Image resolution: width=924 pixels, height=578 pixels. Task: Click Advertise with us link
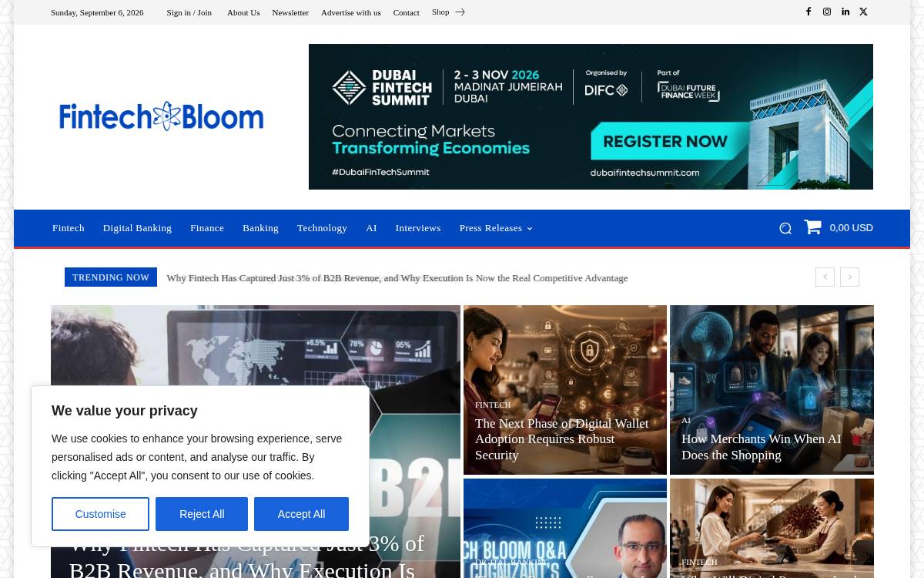tap(350, 12)
